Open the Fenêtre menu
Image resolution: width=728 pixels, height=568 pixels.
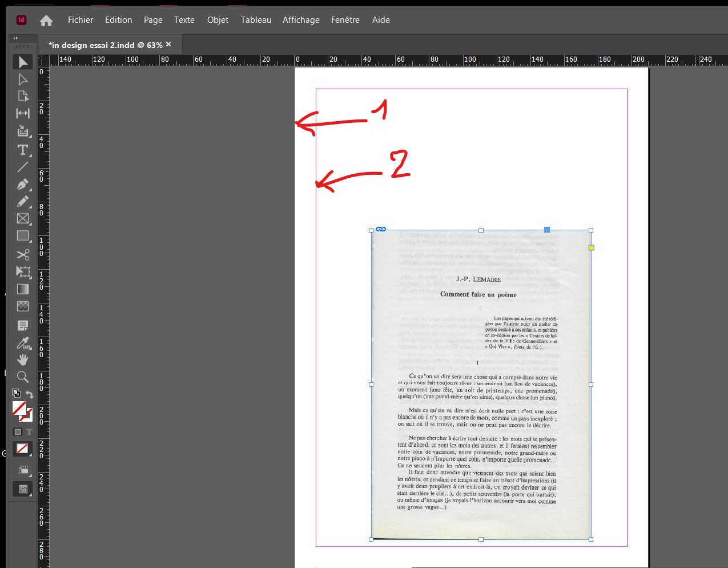pyautogui.click(x=345, y=19)
